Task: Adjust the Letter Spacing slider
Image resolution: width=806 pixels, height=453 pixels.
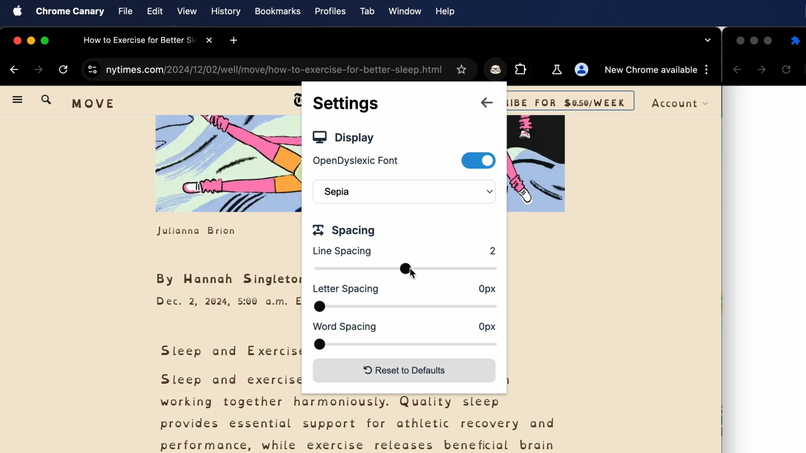Action: click(405, 306)
